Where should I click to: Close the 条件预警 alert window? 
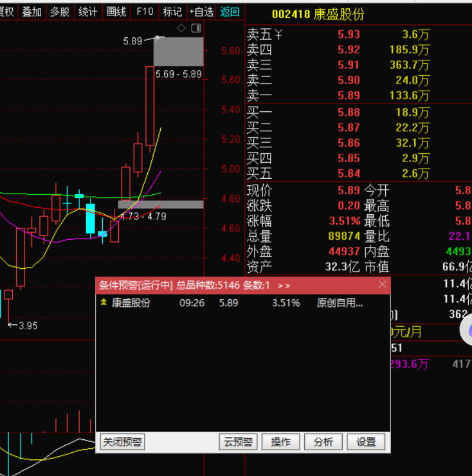click(x=383, y=284)
